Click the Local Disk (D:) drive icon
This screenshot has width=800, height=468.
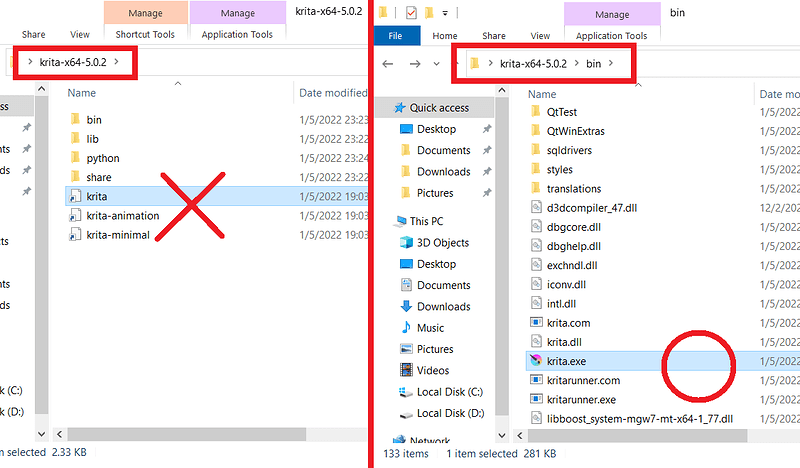click(x=406, y=413)
